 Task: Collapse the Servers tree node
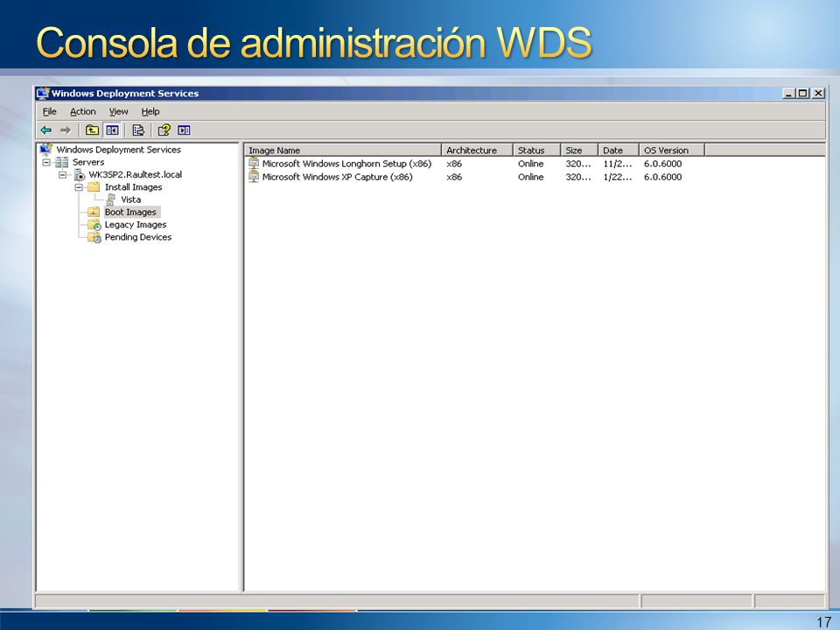(x=46, y=163)
